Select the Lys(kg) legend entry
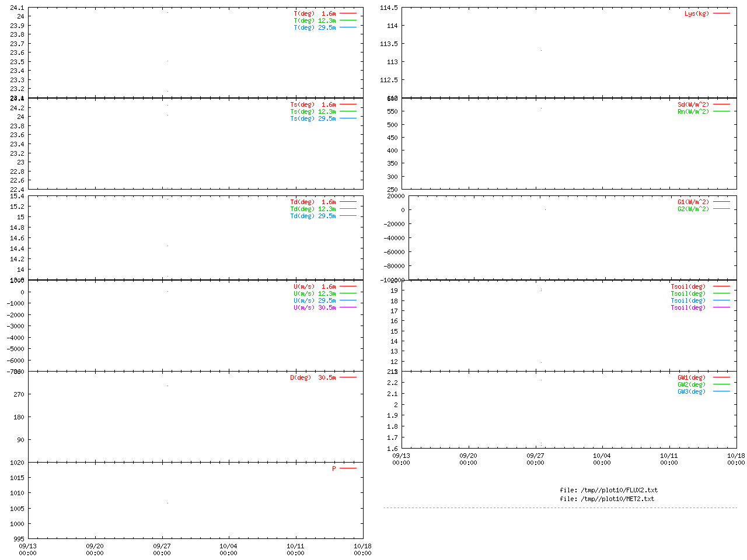The width and height of the screenshot is (747, 560). coord(696,13)
